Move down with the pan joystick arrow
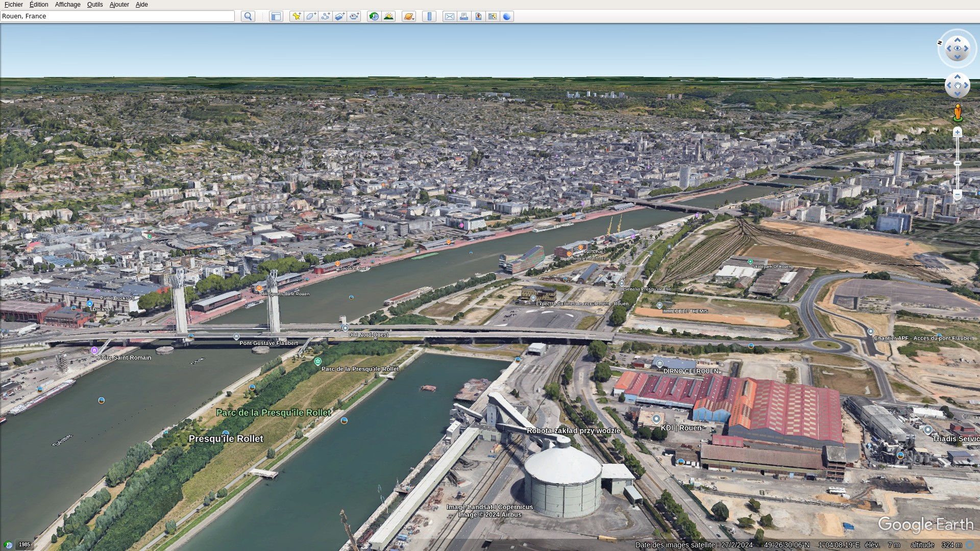 (958, 94)
